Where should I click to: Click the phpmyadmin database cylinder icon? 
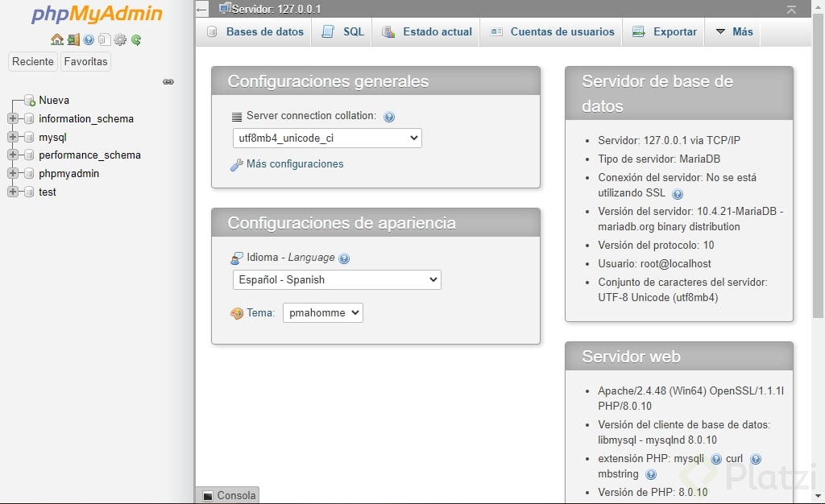(x=29, y=173)
